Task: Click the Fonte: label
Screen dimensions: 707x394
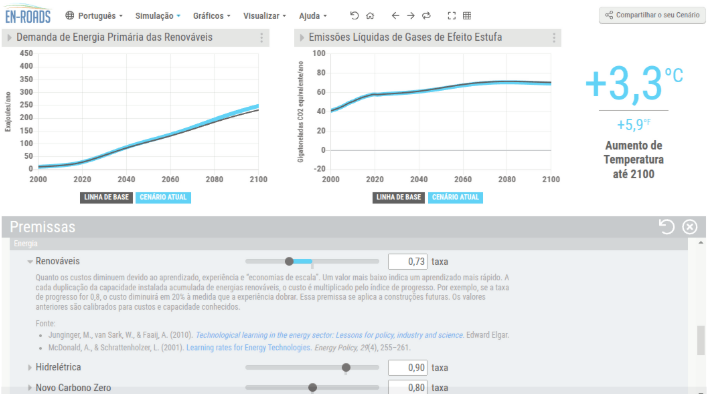Action: coord(46,323)
